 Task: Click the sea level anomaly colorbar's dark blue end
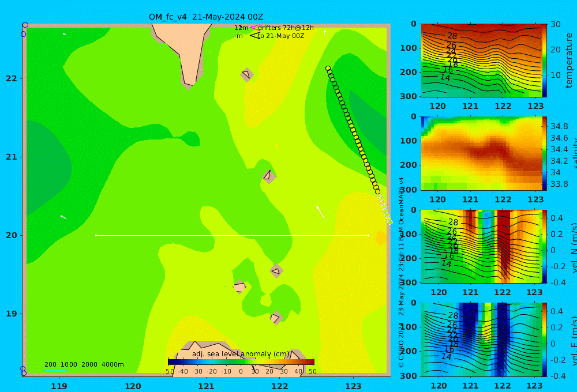coord(171,361)
